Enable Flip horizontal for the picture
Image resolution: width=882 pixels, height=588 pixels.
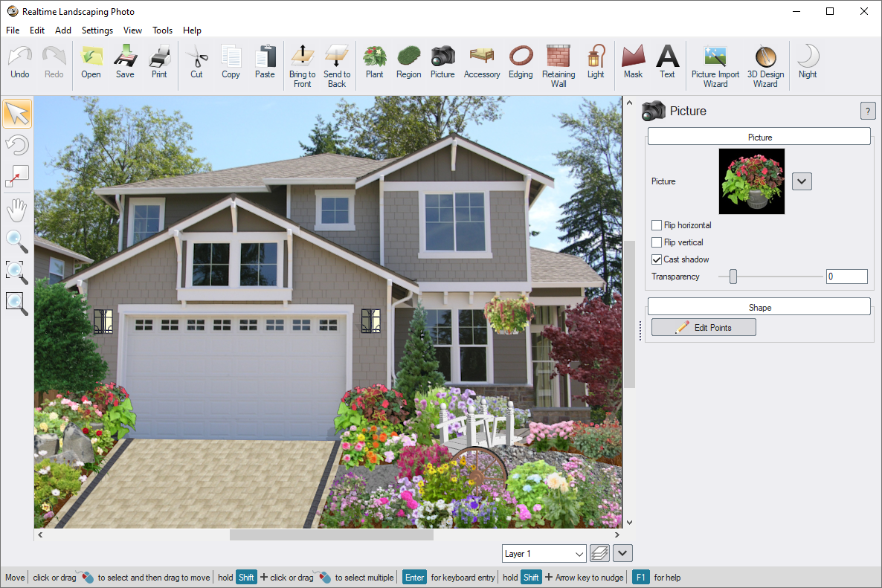coord(657,224)
